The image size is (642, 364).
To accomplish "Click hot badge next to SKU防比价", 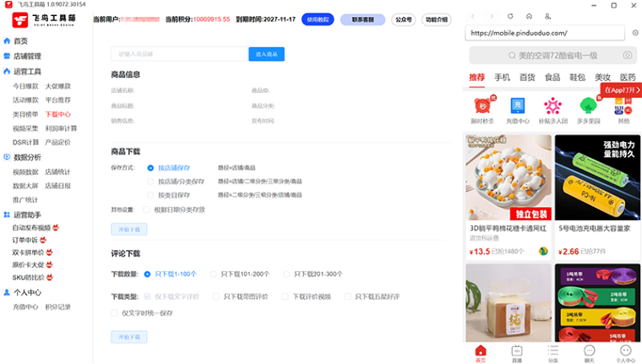I will (x=50, y=277).
